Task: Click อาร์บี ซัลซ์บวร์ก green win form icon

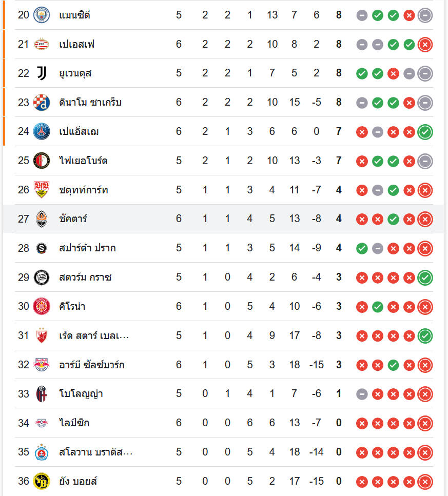Action: [393, 365]
